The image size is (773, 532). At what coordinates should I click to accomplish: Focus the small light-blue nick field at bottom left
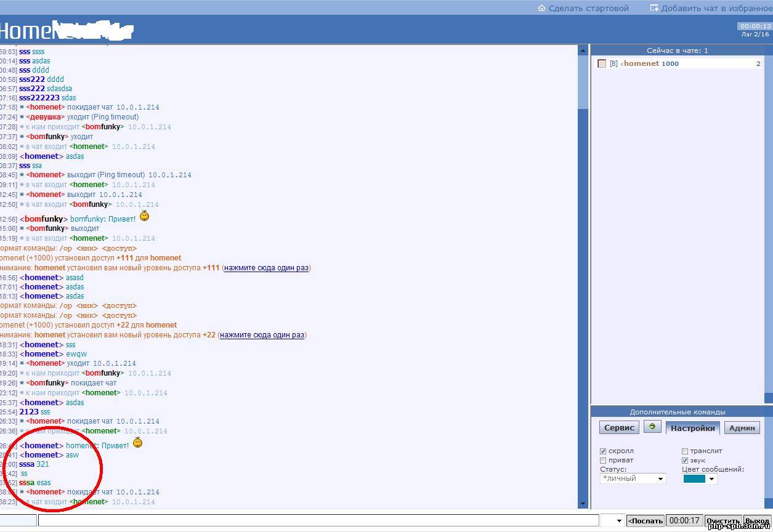click(18, 521)
